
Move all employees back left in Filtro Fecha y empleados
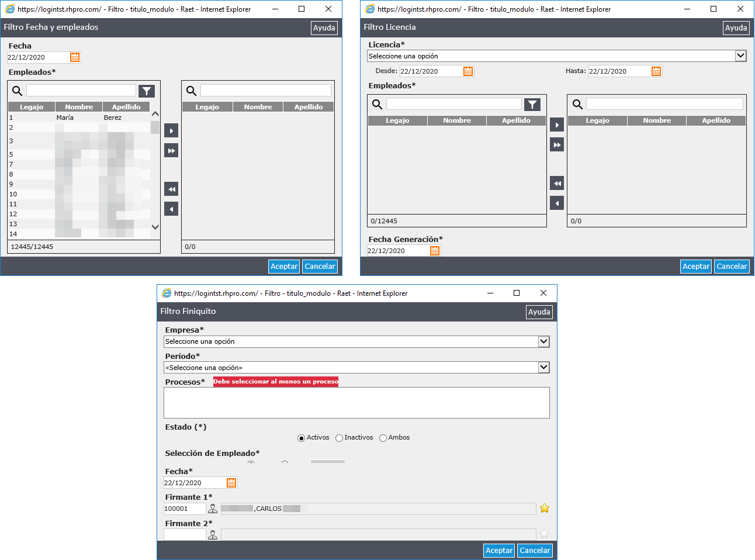[171, 189]
